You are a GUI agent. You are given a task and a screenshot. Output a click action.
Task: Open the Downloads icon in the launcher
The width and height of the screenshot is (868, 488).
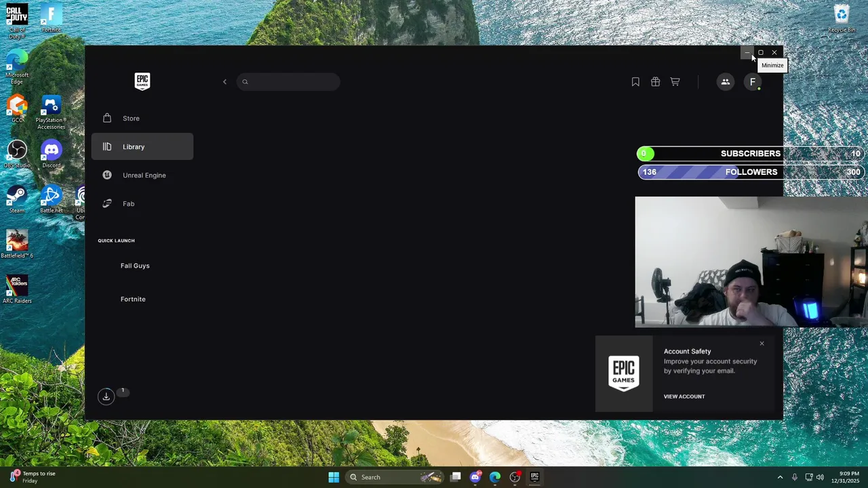pos(106,396)
